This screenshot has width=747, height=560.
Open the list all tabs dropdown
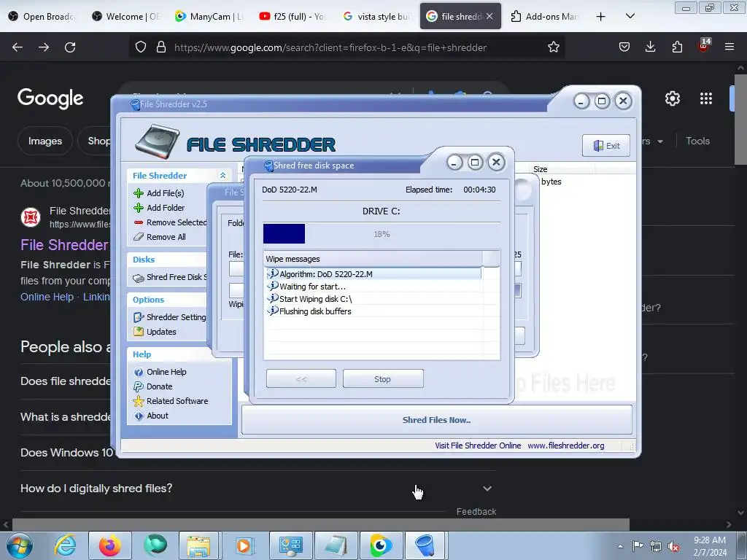click(x=630, y=16)
